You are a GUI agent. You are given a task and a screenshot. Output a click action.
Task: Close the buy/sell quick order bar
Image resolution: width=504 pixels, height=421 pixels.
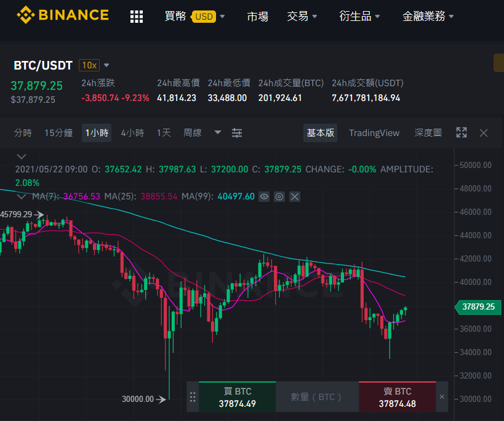click(x=442, y=397)
